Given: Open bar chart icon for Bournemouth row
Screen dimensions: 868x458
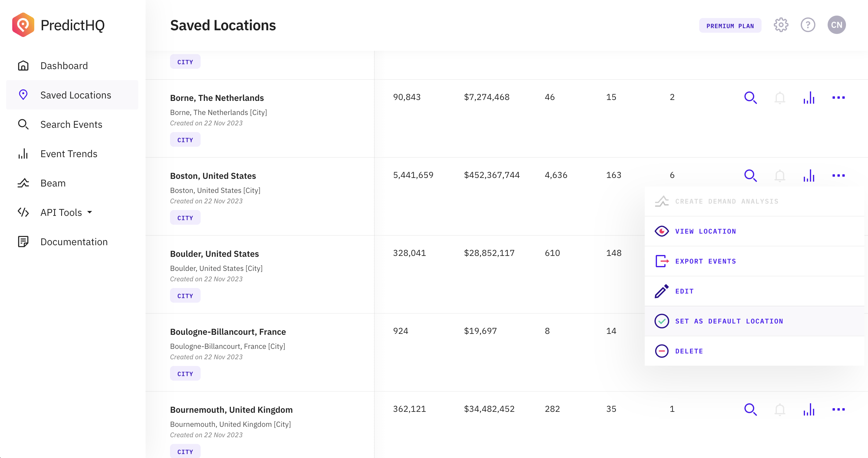Looking at the screenshot, I should pyautogui.click(x=809, y=409).
